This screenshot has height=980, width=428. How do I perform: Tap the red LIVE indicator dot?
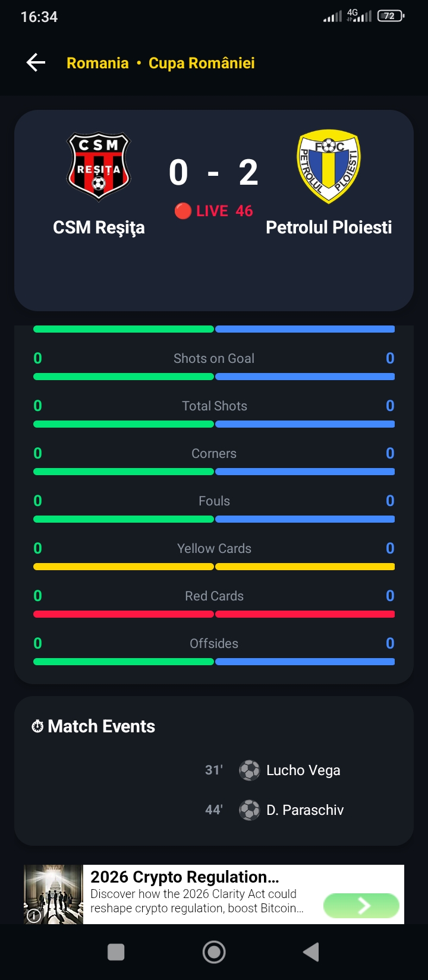click(183, 211)
